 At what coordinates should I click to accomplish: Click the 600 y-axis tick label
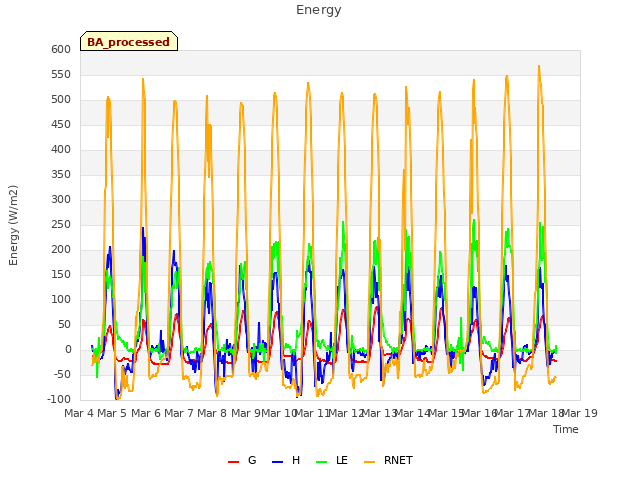(x=61, y=49)
